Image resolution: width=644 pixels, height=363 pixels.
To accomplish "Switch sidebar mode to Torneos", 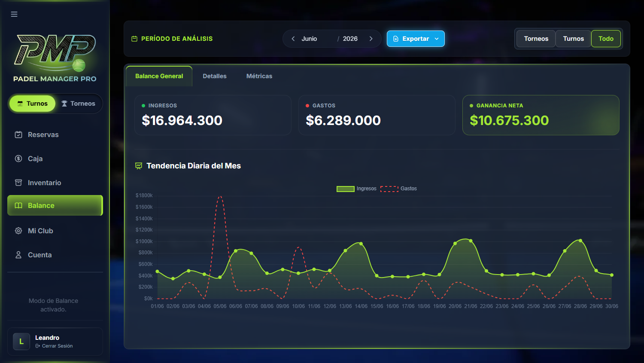I will 78,104.
